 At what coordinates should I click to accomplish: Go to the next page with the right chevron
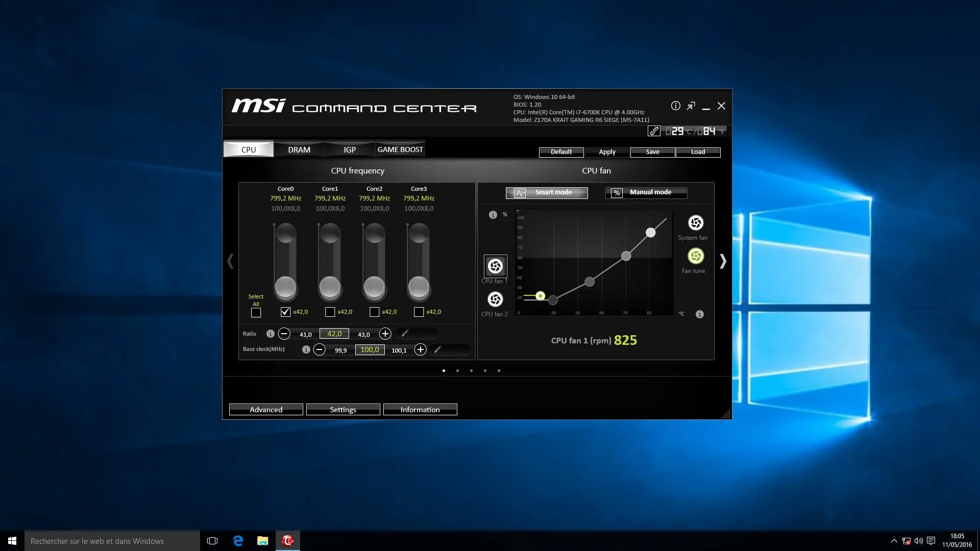pyautogui.click(x=722, y=261)
